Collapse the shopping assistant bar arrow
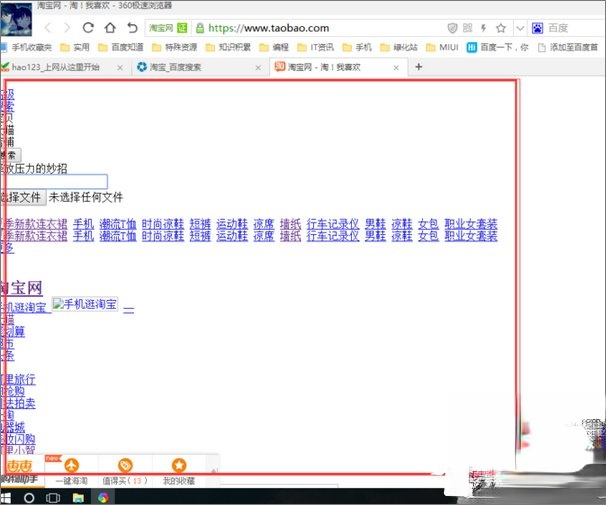This screenshot has width=606, height=505. click(213, 471)
